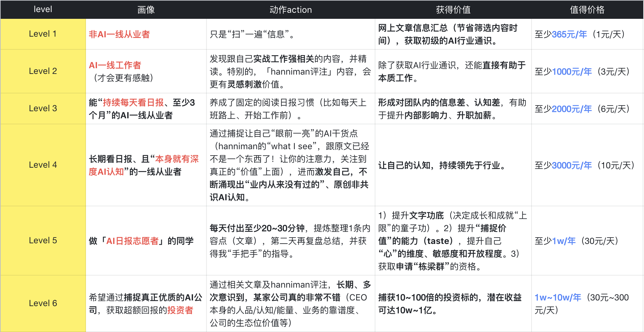Click the Level 6 row label
This screenshot has width=644, height=332.
(43, 303)
